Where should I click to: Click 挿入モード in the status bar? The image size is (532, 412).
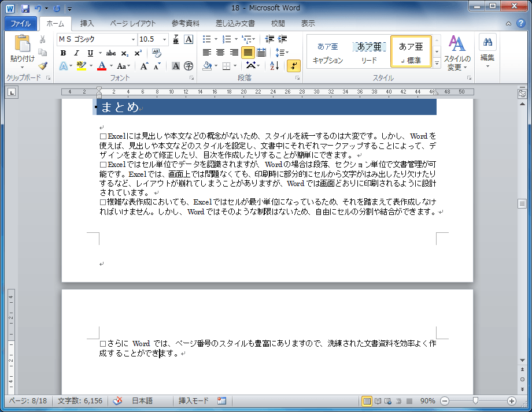(x=193, y=401)
